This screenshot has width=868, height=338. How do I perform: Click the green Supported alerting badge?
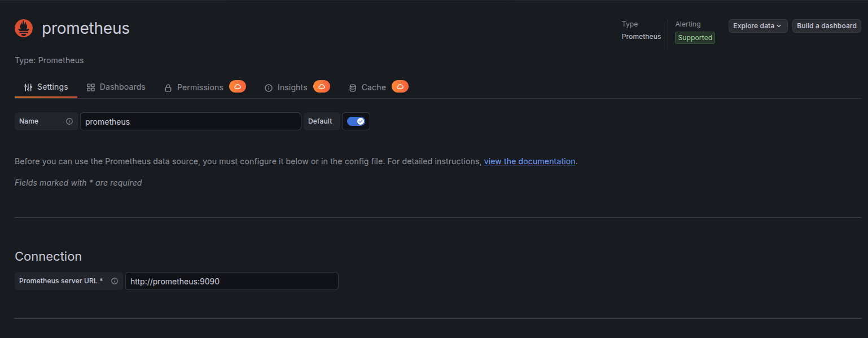click(695, 38)
